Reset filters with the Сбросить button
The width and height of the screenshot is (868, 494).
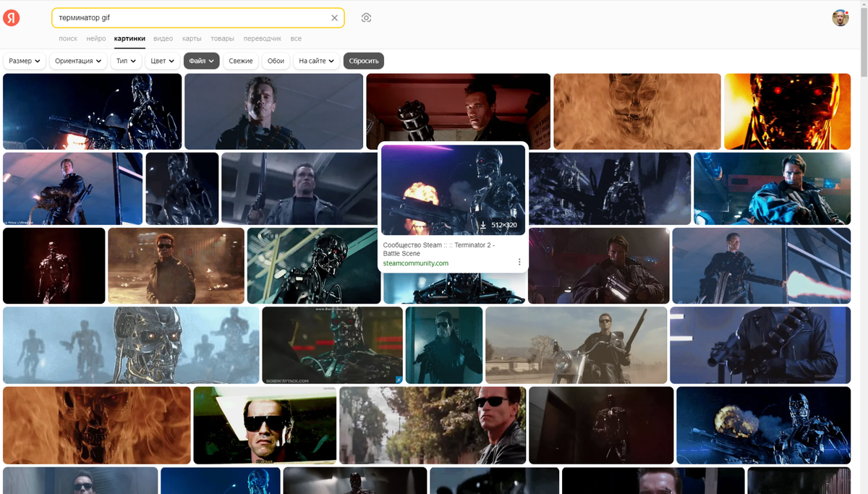[364, 61]
